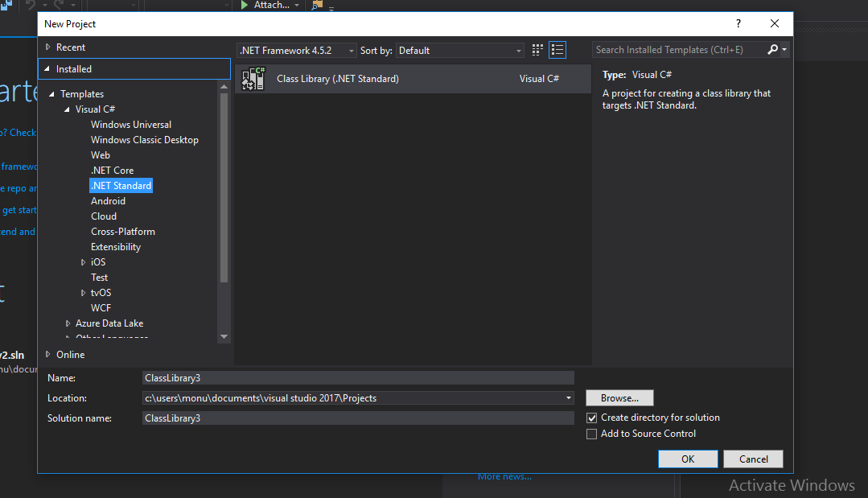Switch to small icons view
The image size is (868, 498).
point(537,49)
